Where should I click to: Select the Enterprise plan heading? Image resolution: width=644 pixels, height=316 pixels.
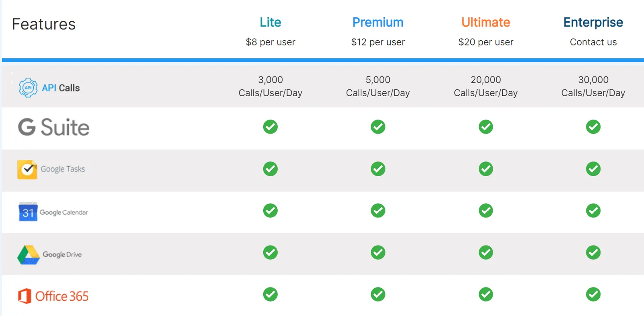593,23
